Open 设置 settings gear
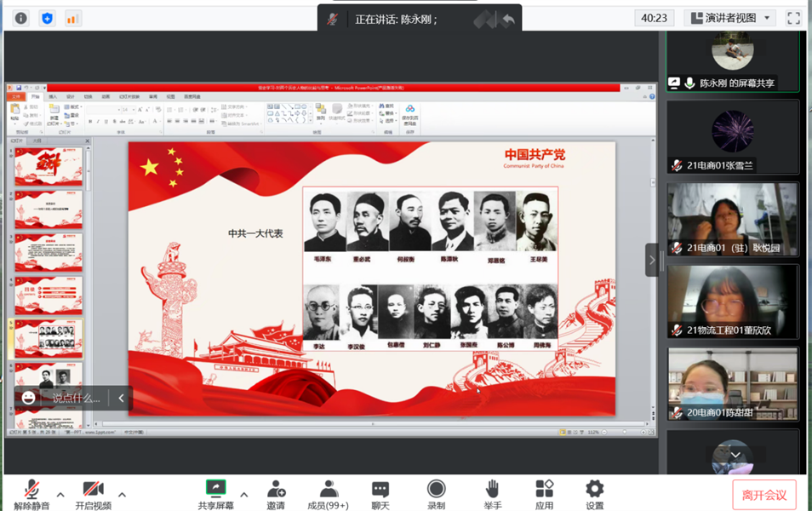 (x=594, y=493)
